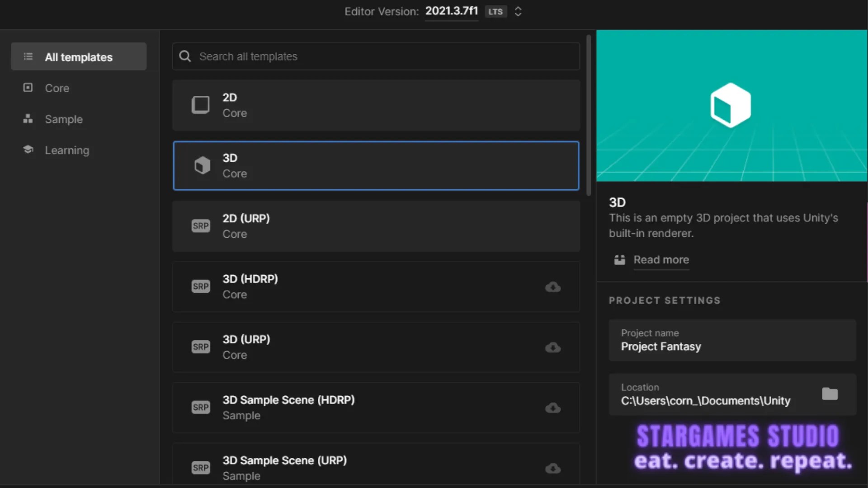This screenshot has width=868, height=488.
Task: Download the 3D Sample Scene (URP) template
Action: click(552, 468)
